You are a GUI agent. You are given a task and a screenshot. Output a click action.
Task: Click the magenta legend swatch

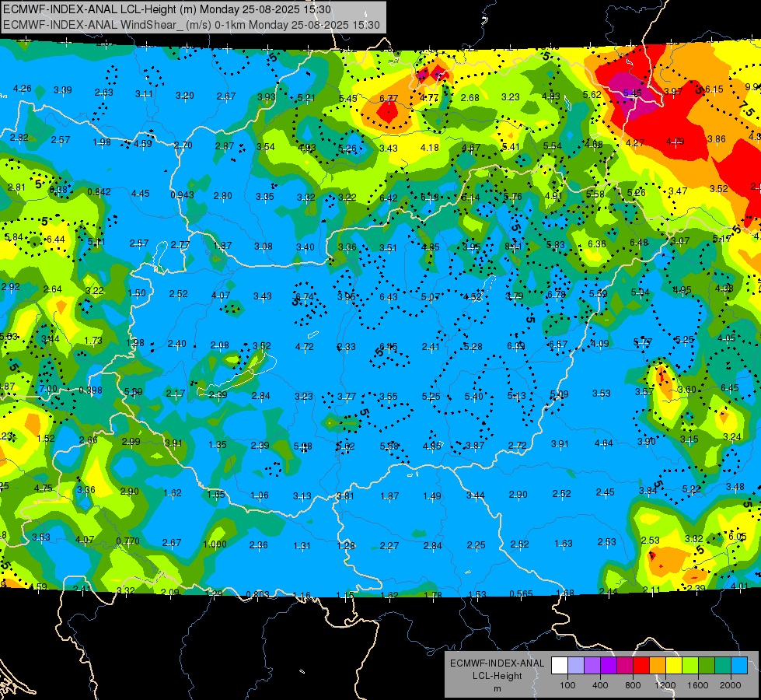point(625,665)
